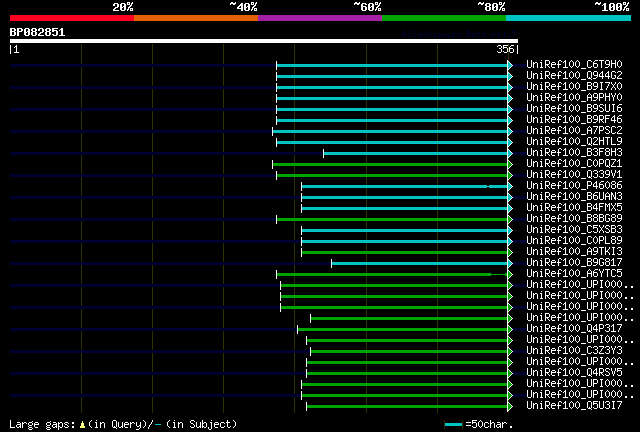The image size is (640, 432).
Task: Click the arrowhead ending the A6YTC5 alignment
Action: pos(510,274)
